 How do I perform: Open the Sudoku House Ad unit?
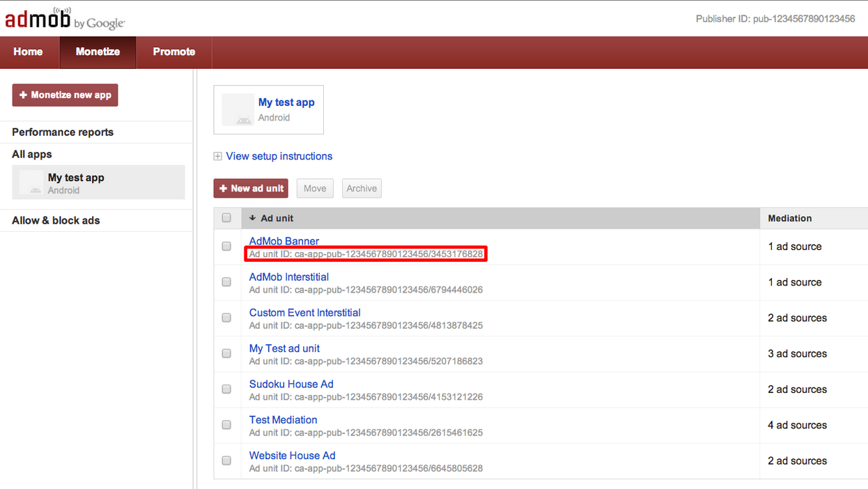pos(291,385)
